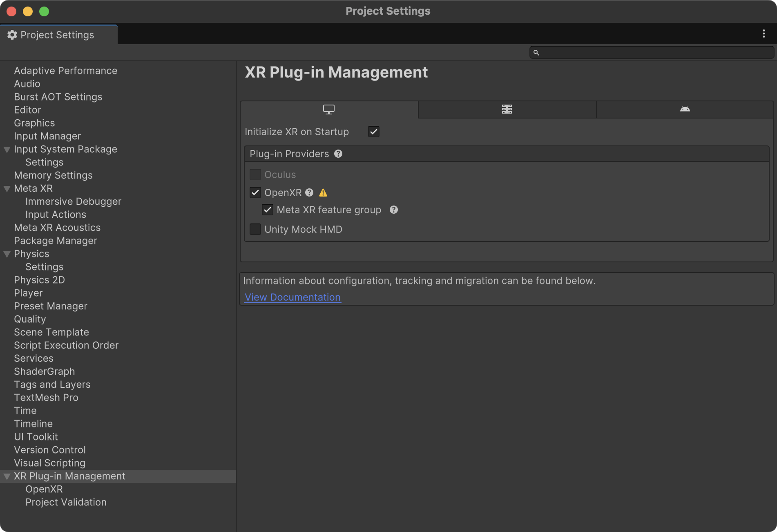Switch to the console platform tab
The height and width of the screenshot is (532, 777).
[x=507, y=109]
